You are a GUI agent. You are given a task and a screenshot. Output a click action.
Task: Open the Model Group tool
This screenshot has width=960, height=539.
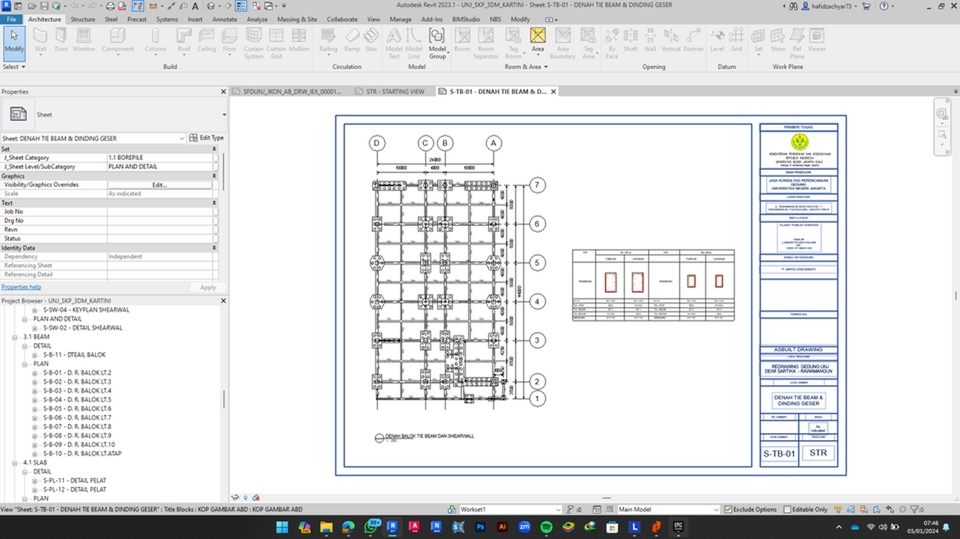click(437, 43)
